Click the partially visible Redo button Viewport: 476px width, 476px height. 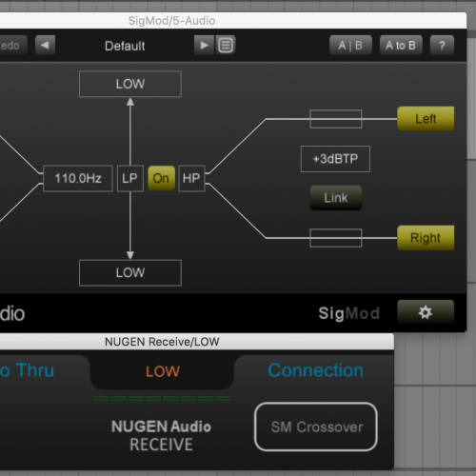coord(13,45)
